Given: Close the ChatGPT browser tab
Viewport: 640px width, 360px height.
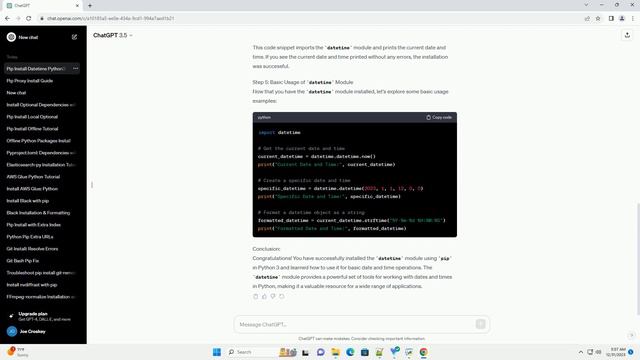Looking at the screenshot, I should pos(78,6).
